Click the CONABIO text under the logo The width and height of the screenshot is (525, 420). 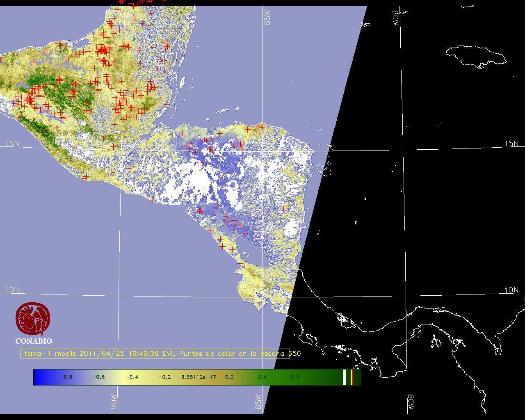[x=34, y=341]
